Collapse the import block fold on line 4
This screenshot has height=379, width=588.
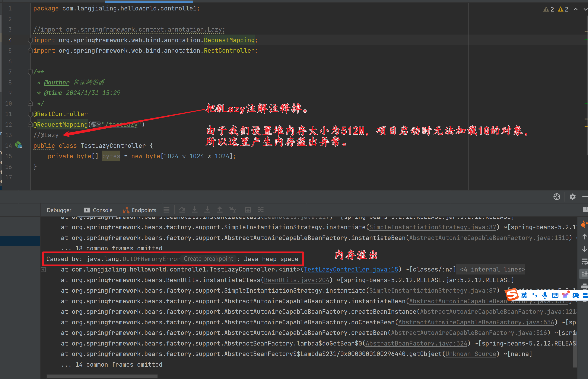click(x=30, y=40)
